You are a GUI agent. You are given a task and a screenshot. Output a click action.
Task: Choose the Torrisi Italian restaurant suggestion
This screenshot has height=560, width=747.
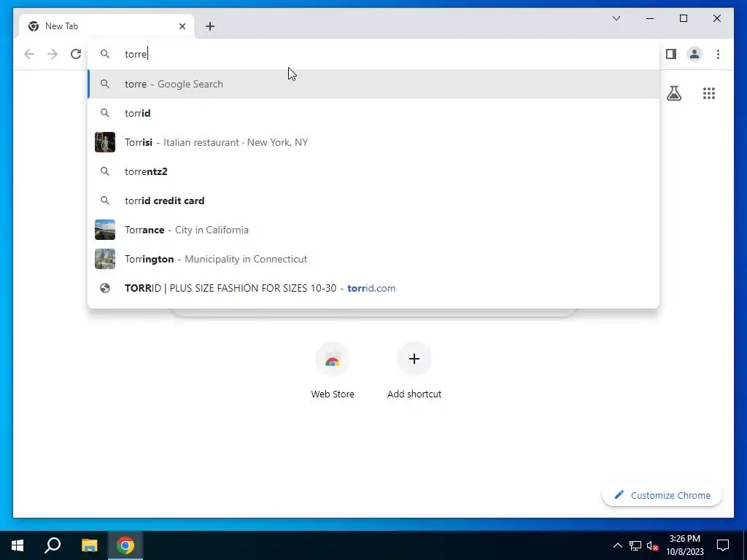tap(373, 142)
